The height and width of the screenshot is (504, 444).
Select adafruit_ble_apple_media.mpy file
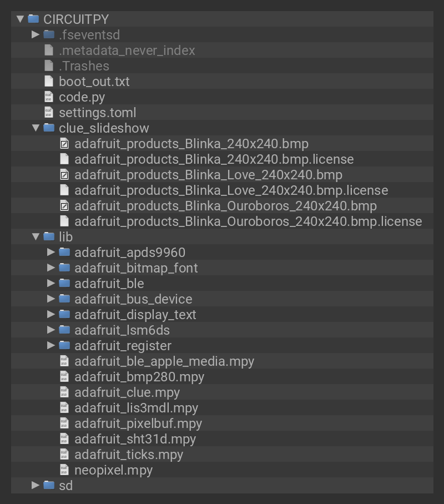pos(164,361)
